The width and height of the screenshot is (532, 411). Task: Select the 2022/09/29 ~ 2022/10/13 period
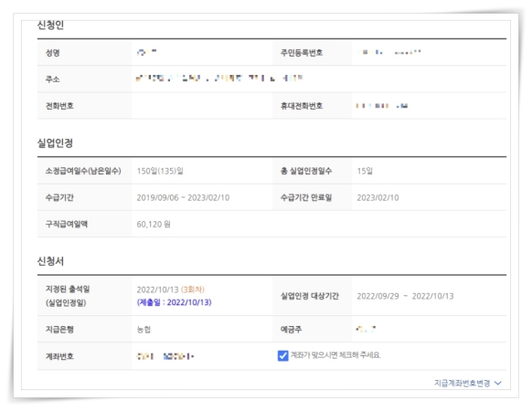click(x=405, y=296)
